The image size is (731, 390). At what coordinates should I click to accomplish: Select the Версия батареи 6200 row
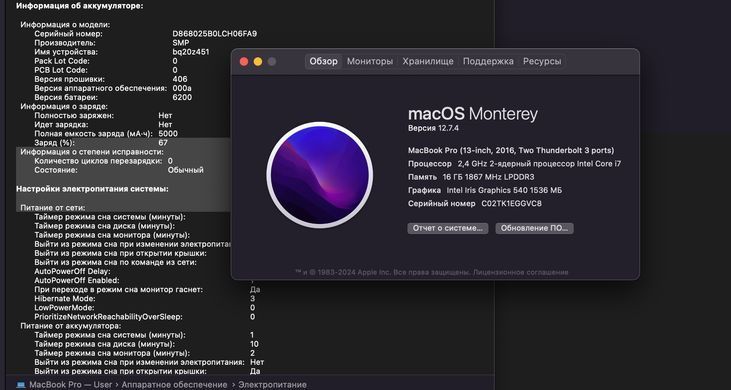point(113,97)
